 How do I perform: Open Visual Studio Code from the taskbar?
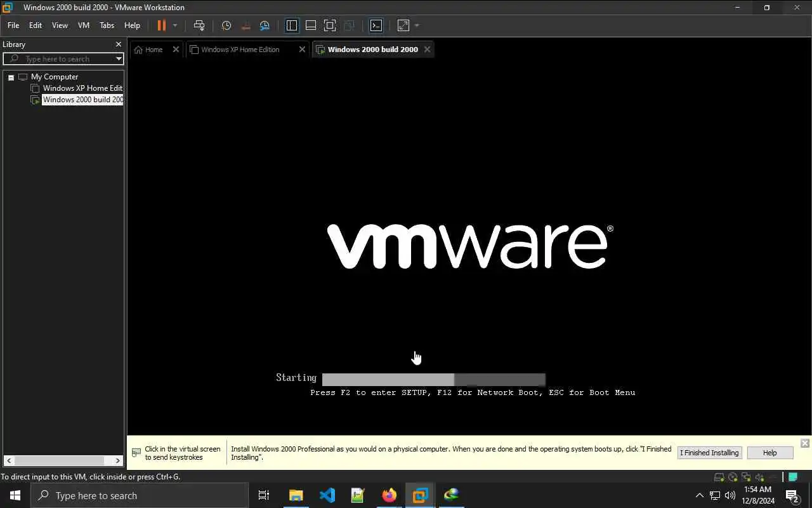327,495
